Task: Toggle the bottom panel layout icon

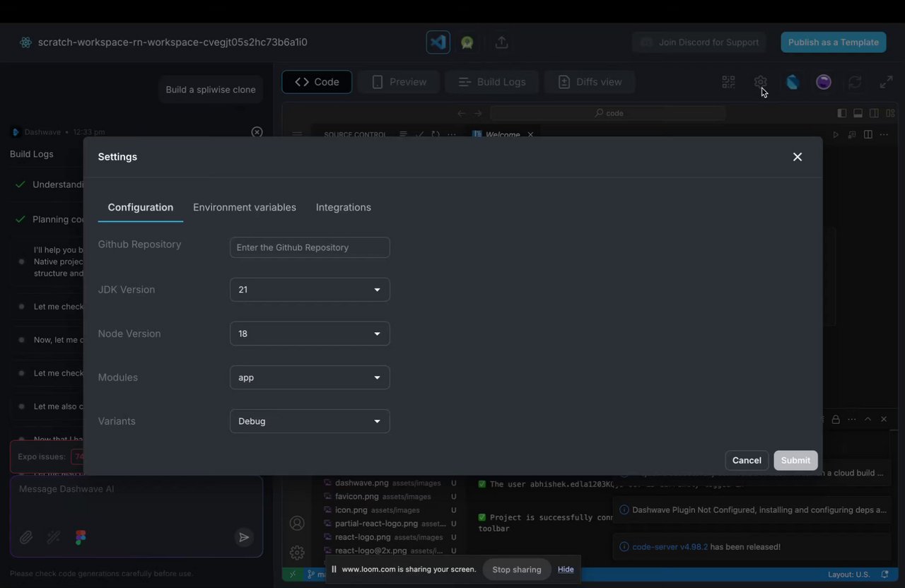Action: coord(858,113)
